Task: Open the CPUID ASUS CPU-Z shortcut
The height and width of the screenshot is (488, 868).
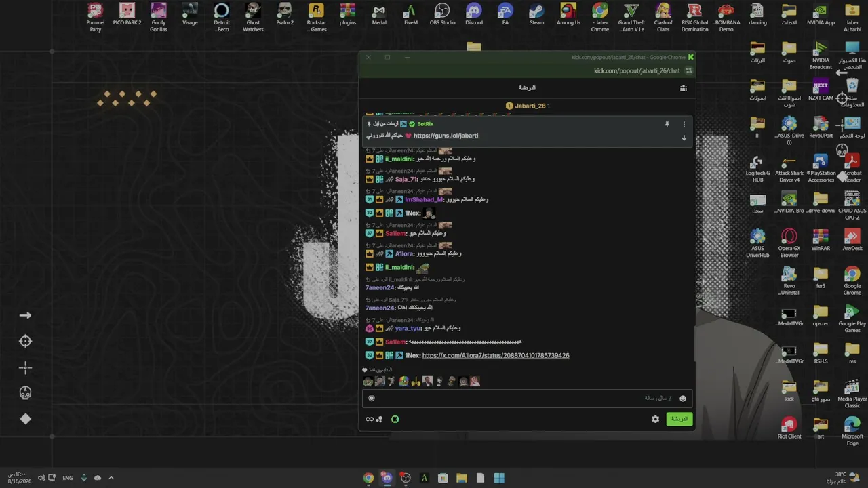Action: pos(852,206)
